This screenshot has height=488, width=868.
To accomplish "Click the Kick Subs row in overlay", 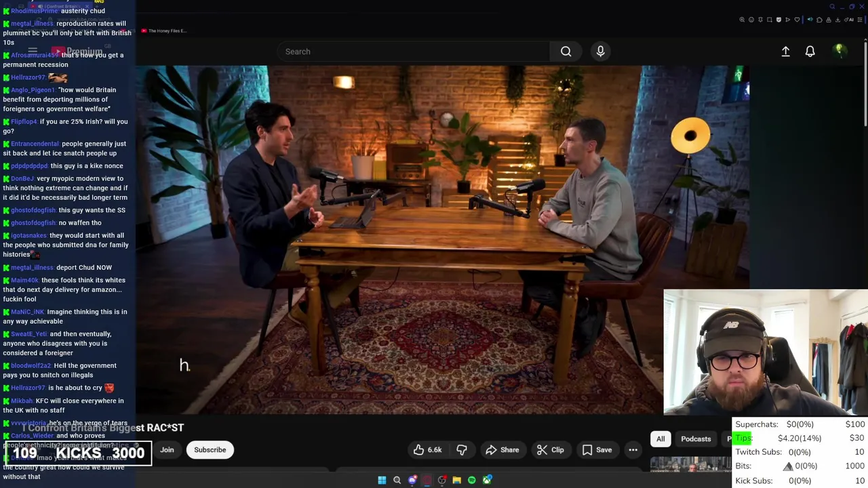I will click(800, 481).
